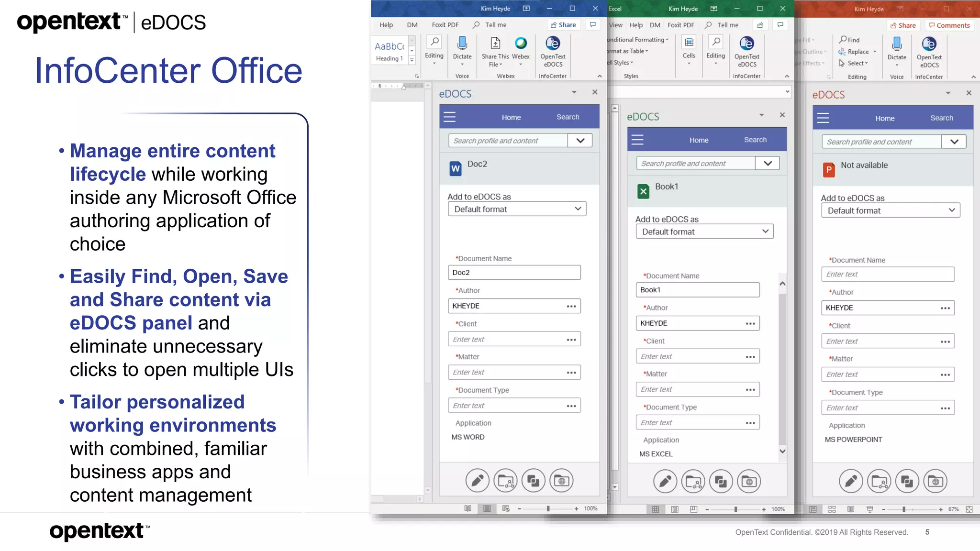Image resolution: width=980 pixels, height=551 pixels.
Task: Click share folder icon in PowerPoint eDOCS panel
Action: tap(879, 482)
